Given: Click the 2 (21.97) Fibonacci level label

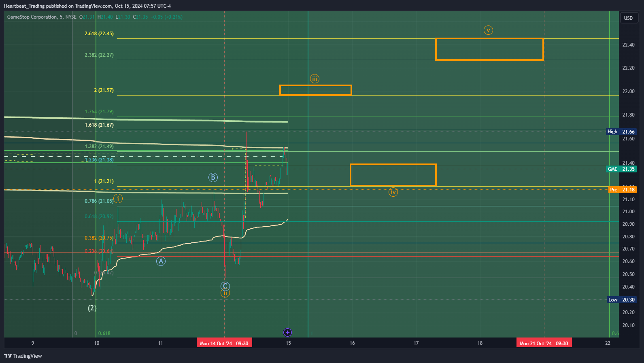Looking at the screenshot, I should (104, 90).
